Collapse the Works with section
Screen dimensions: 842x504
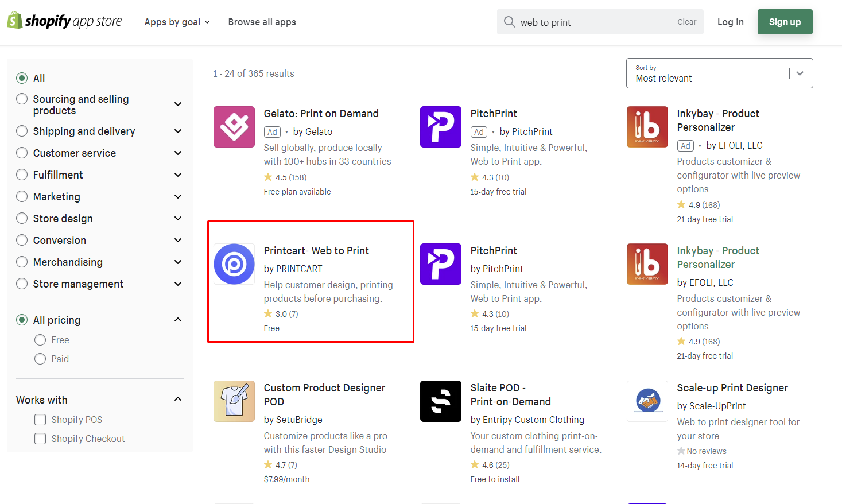pos(178,399)
